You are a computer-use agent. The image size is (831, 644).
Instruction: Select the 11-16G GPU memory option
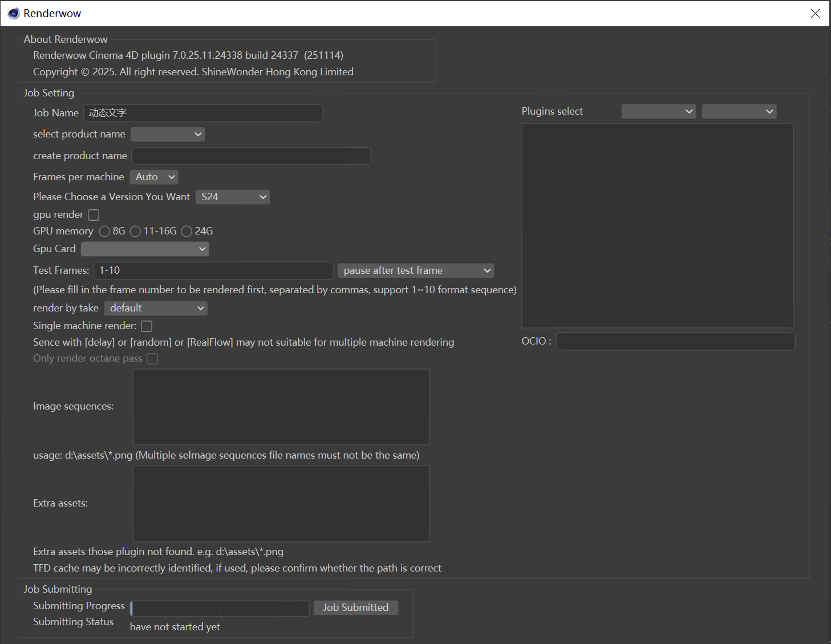135,231
